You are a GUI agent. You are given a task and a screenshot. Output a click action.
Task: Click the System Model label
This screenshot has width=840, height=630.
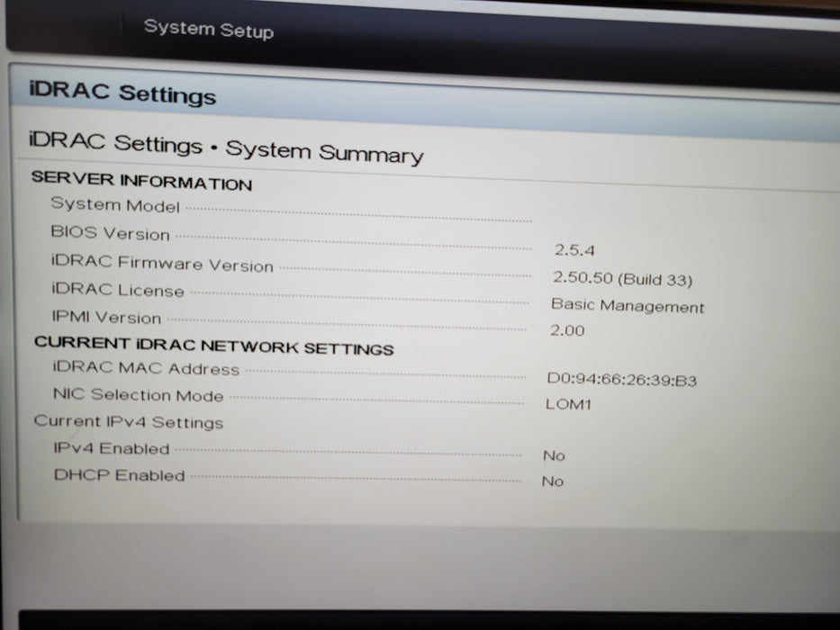115,204
